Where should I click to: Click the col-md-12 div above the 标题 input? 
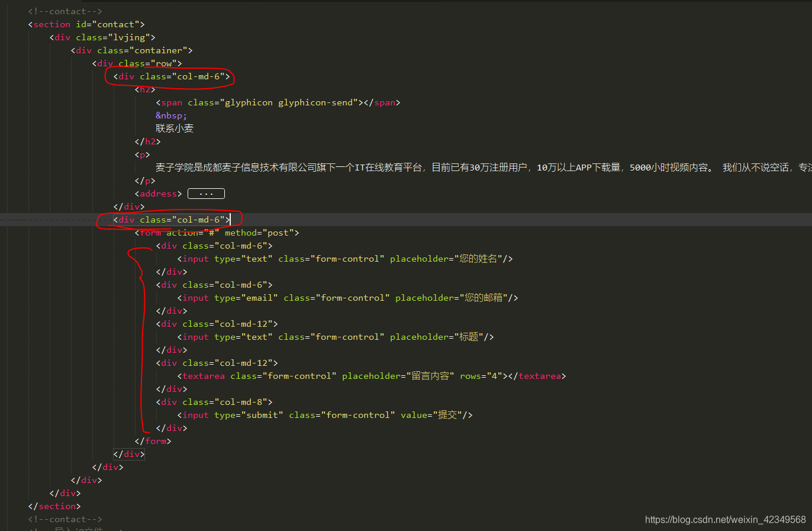tap(217, 324)
